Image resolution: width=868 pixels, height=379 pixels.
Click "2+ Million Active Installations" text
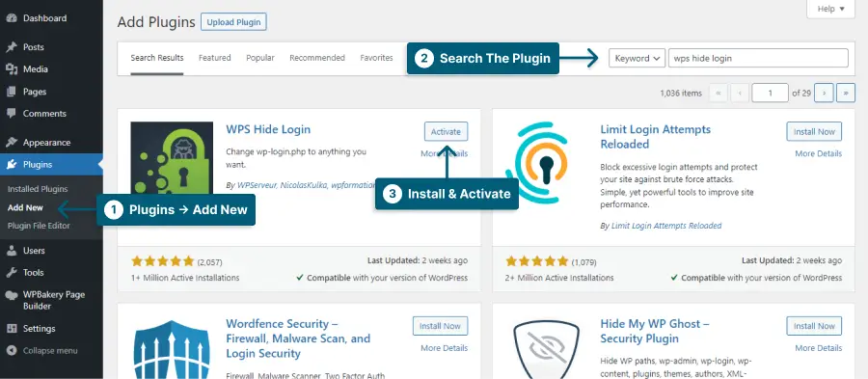pos(559,278)
